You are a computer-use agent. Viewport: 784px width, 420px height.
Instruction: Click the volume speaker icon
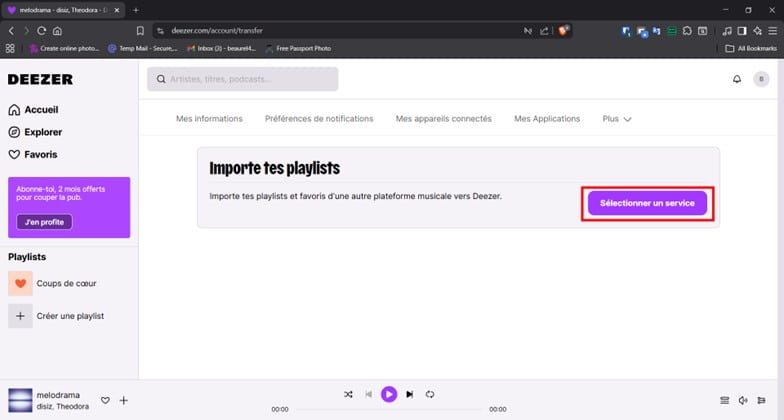click(743, 400)
